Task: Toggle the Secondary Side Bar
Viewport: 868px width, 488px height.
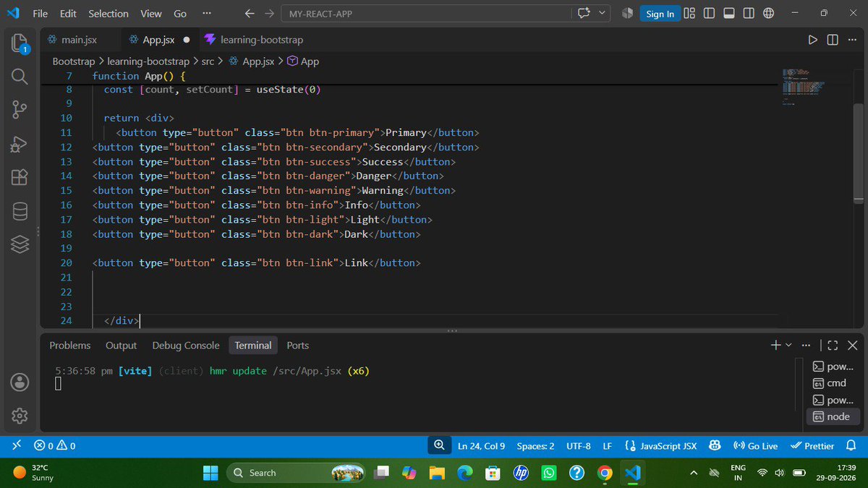Action: pyautogui.click(x=749, y=14)
